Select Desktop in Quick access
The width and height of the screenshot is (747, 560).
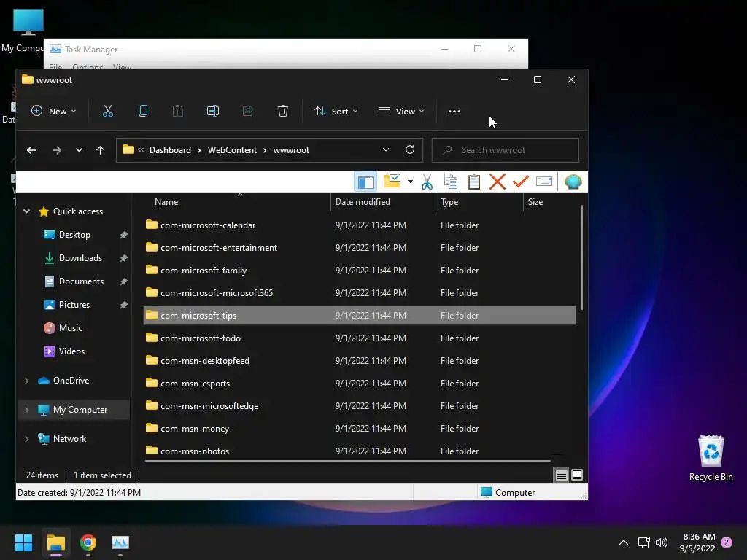point(74,234)
